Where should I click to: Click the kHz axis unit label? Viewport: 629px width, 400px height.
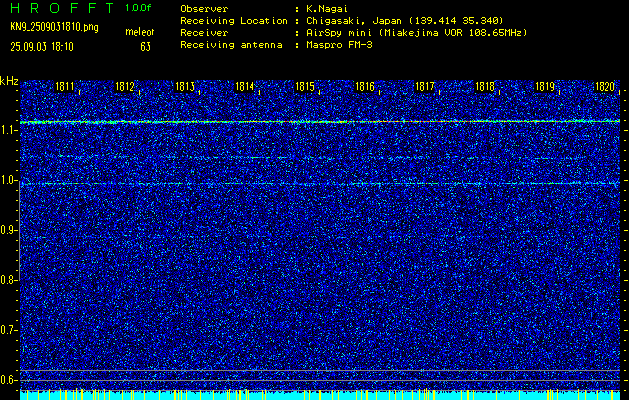click(9, 81)
